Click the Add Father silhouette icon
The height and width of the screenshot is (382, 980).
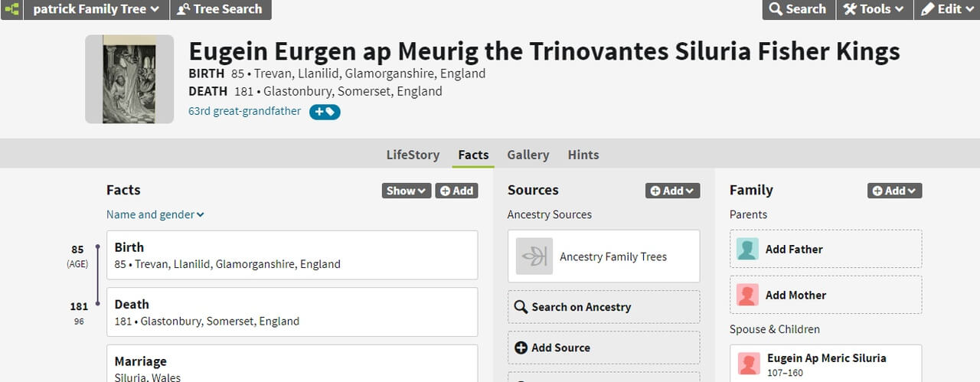coord(747,249)
